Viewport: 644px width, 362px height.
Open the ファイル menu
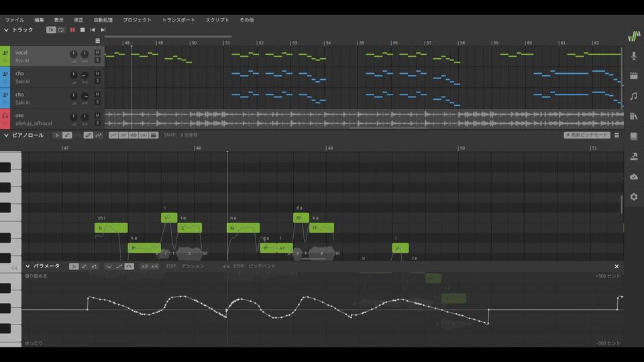14,19
